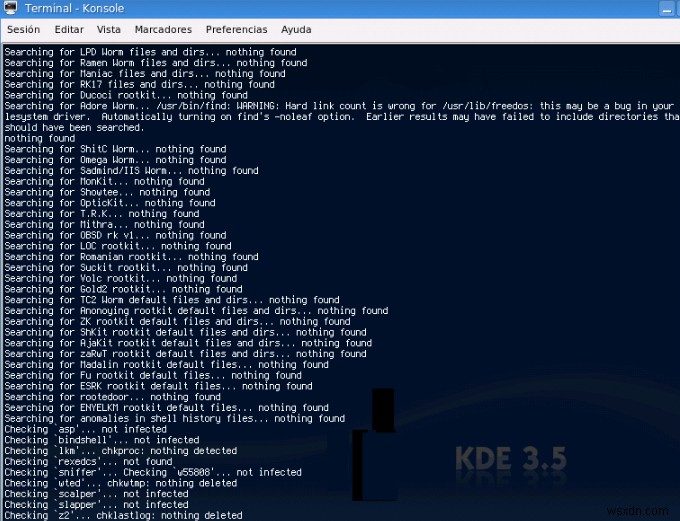Click the 'Searching for Adore Worm' warning line
680x521 pixels.
[x=339, y=106]
